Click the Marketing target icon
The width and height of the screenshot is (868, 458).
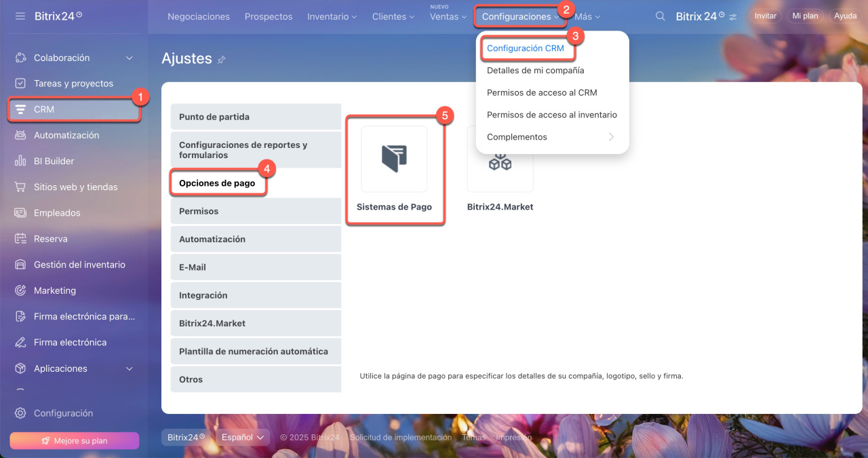coord(20,290)
